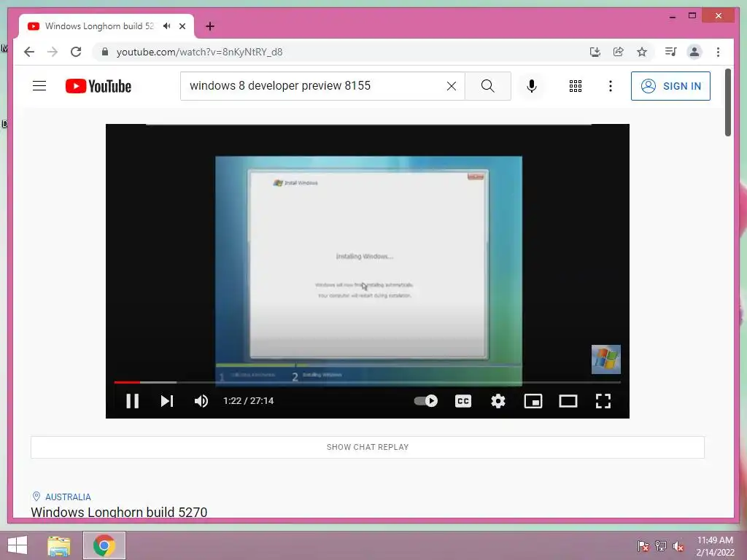Click the video title Windows Longhorn build 5270
This screenshot has width=747, height=560.
[119, 513]
